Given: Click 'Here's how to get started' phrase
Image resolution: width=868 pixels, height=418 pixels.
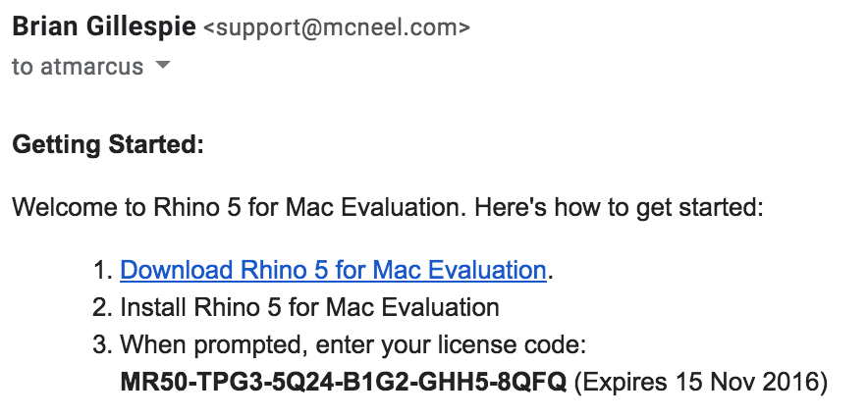Looking at the screenshot, I should point(619,208).
